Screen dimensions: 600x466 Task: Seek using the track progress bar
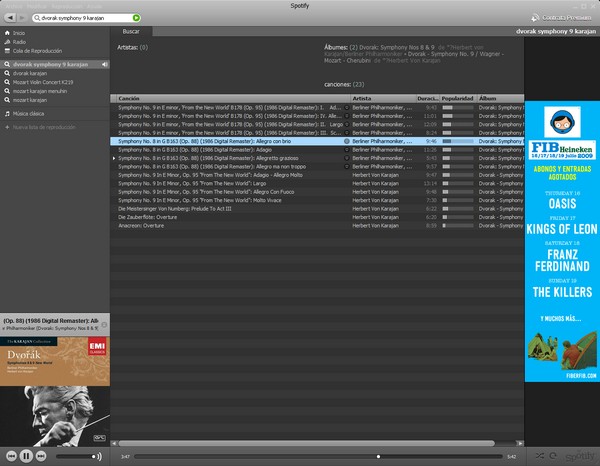pos(318,456)
